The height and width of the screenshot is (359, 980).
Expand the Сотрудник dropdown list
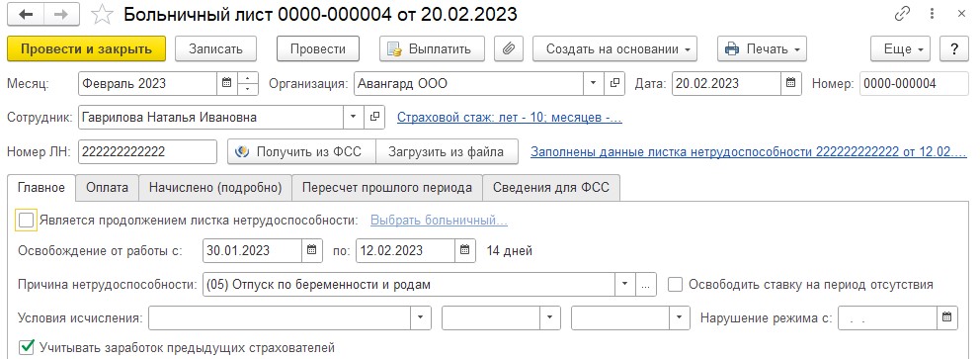pyautogui.click(x=353, y=117)
